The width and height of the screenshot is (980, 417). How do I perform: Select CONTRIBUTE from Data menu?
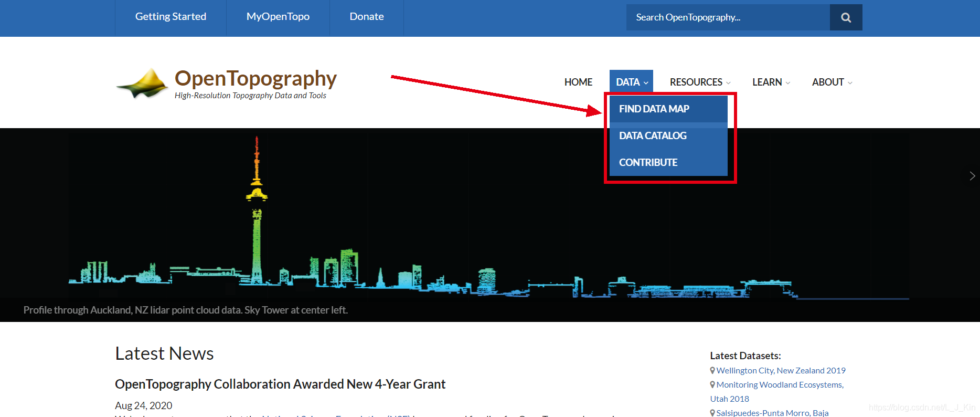point(668,162)
